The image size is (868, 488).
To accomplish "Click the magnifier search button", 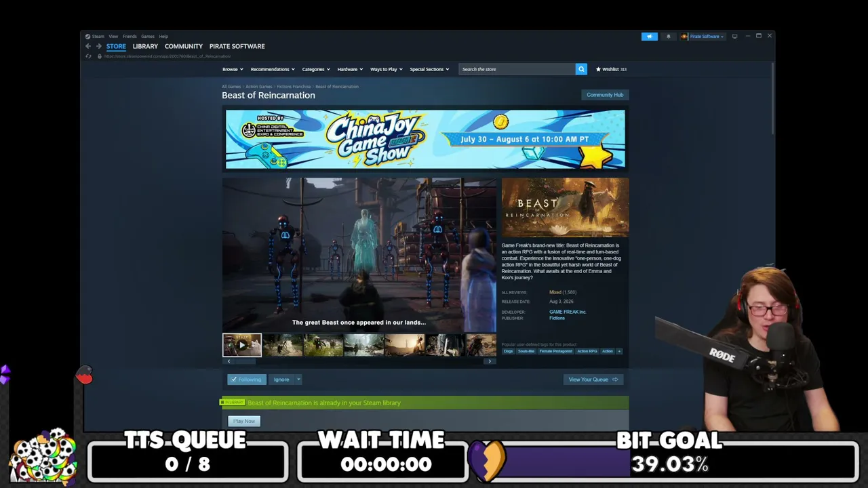I will [581, 69].
